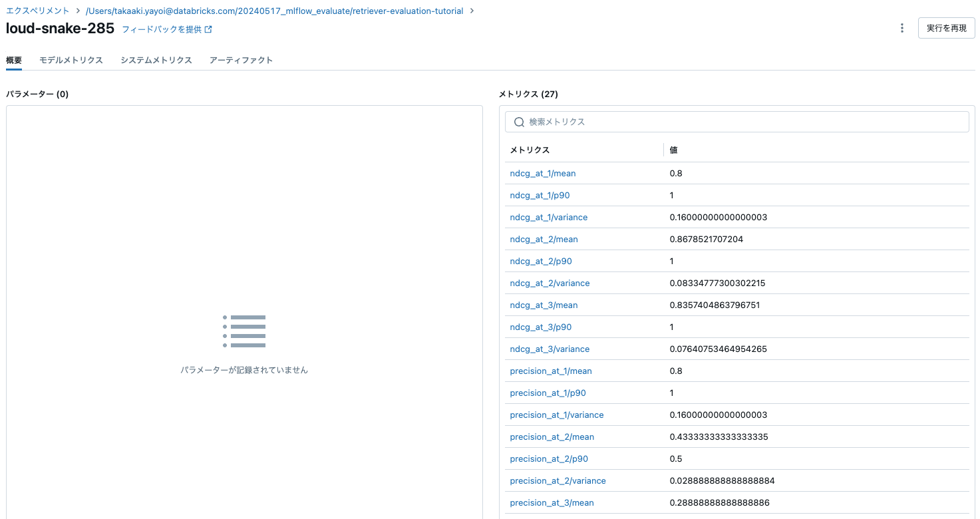980x519 pixels.
Task: Click the 値 column header
Action: [x=673, y=150]
